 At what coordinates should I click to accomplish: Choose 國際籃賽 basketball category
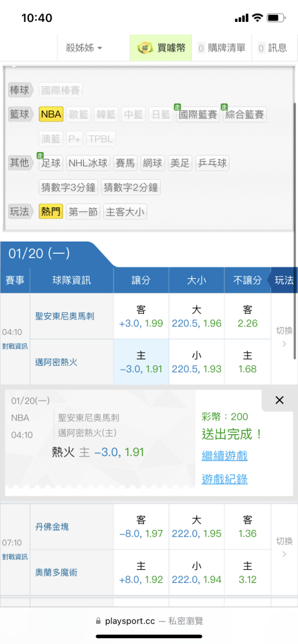tap(197, 114)
